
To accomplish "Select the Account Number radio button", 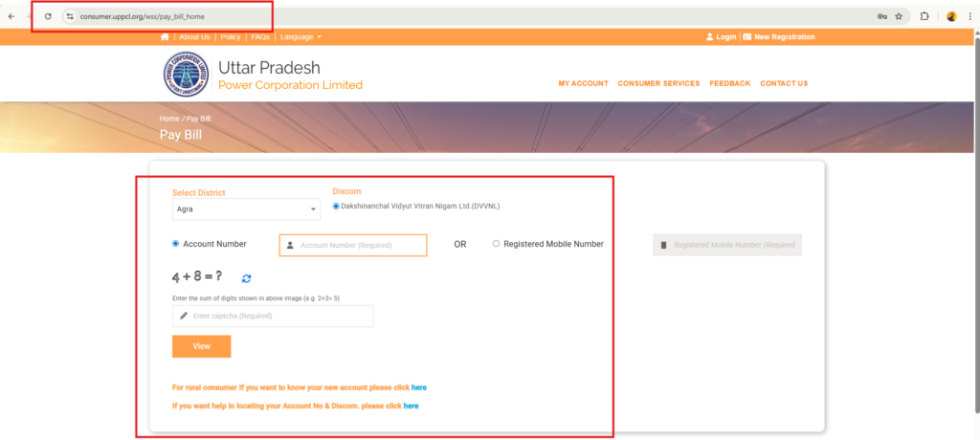I will click(176, 244).
